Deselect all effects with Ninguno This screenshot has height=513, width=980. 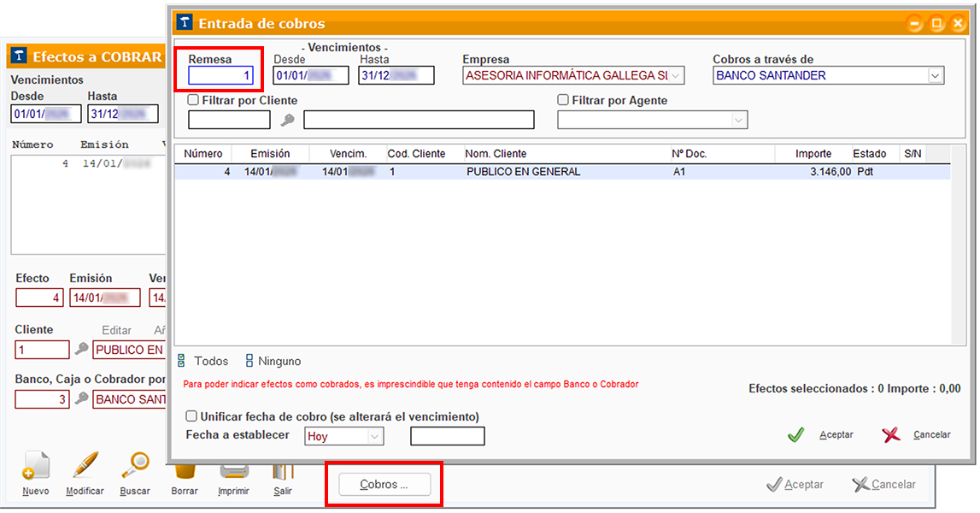[273, 362]
